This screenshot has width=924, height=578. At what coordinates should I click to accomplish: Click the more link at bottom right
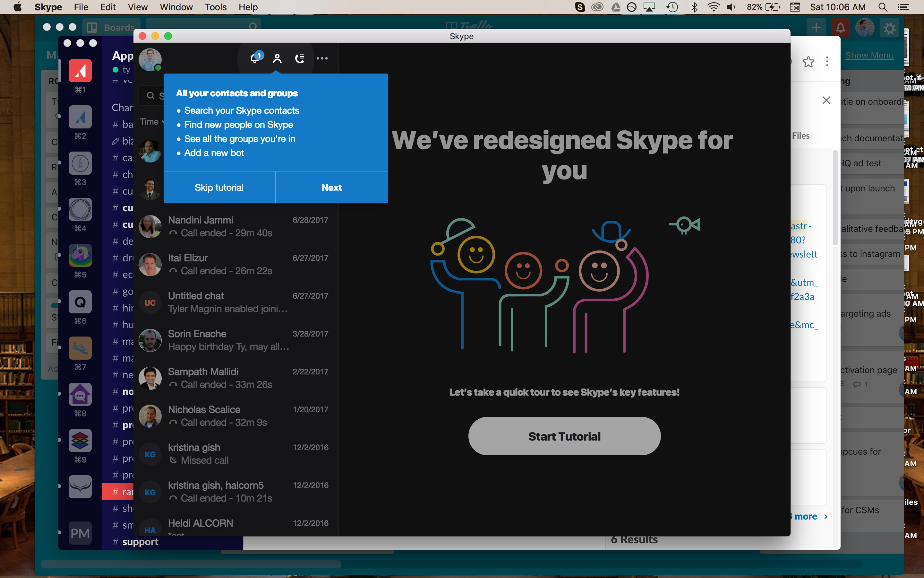click(809, 516)
